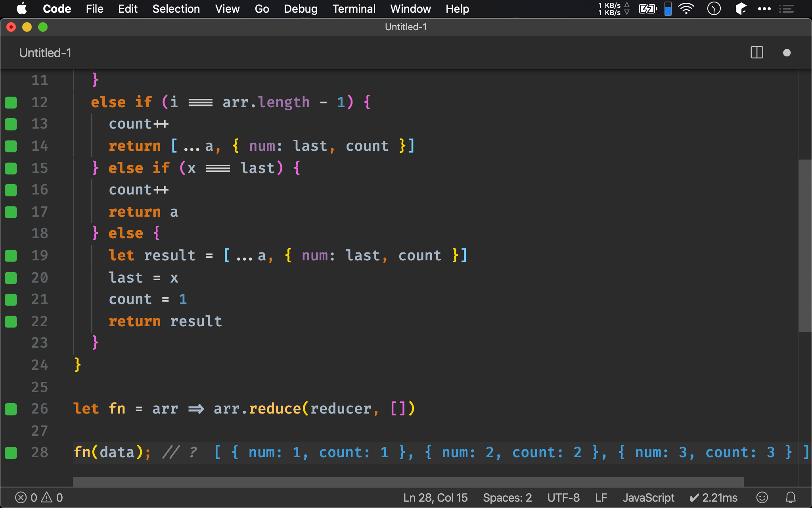Click the feedback smiley icon
The width and height of the screenshot is (812, 508).
[762, 497]
